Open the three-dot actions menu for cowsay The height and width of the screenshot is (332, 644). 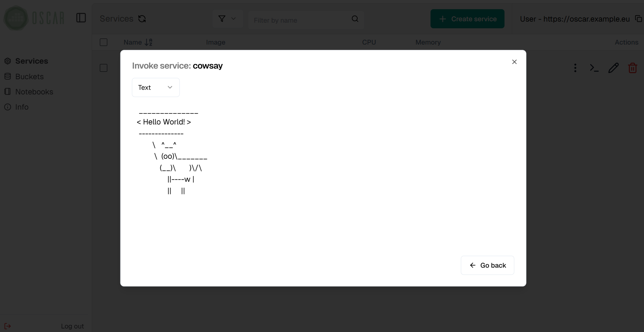(575, 68)
